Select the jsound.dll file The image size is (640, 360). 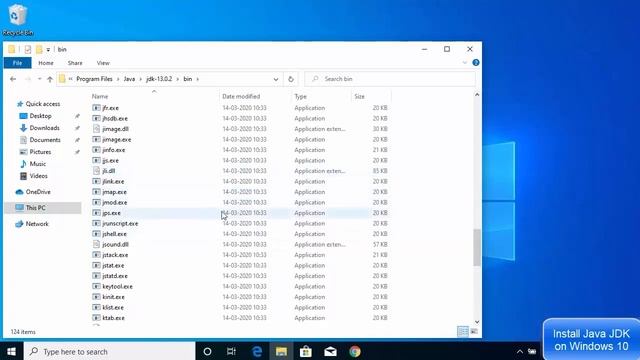(115, 244)
